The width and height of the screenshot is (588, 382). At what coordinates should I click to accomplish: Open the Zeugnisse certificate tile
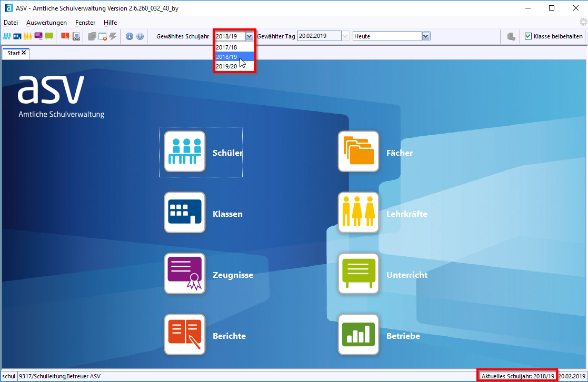click(x=184, y=274)
